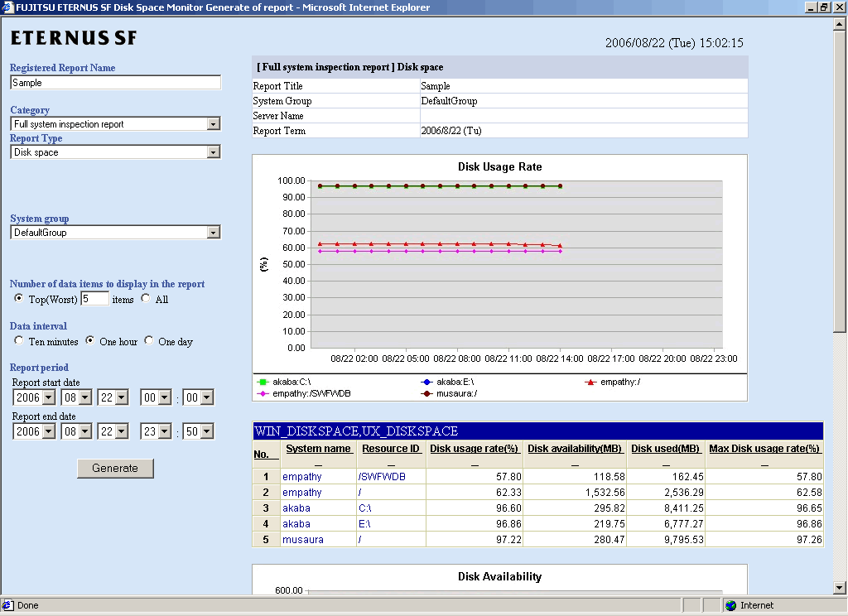Image resolution: width=848 pixels, height=616 pixels.
Task: Sort by Disk used(MB) column header
Action: 666,449
